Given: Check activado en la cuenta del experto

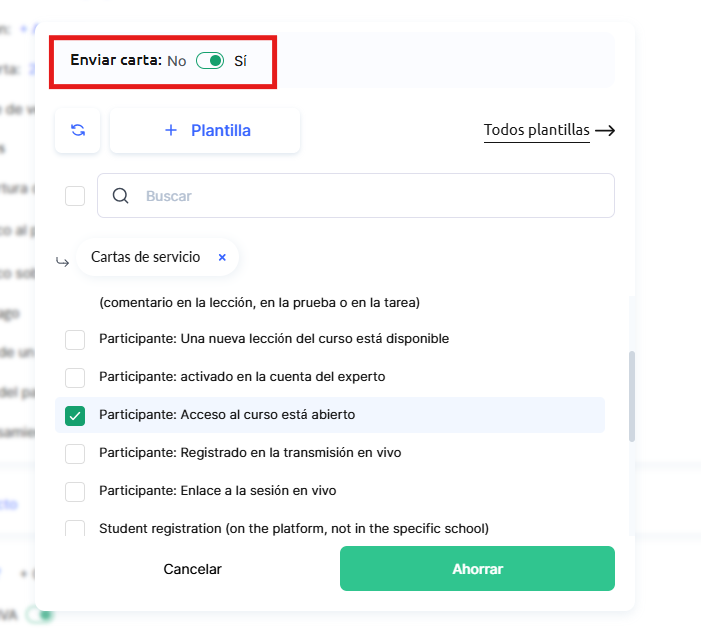Looking at the screenshot, I should [75, 378].
